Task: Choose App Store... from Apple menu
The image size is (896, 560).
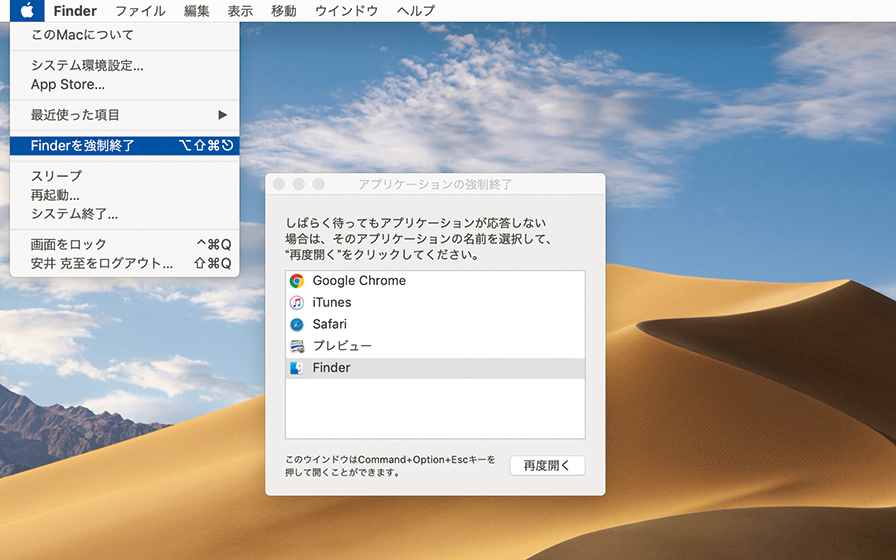Action: (x=68, y=85)
